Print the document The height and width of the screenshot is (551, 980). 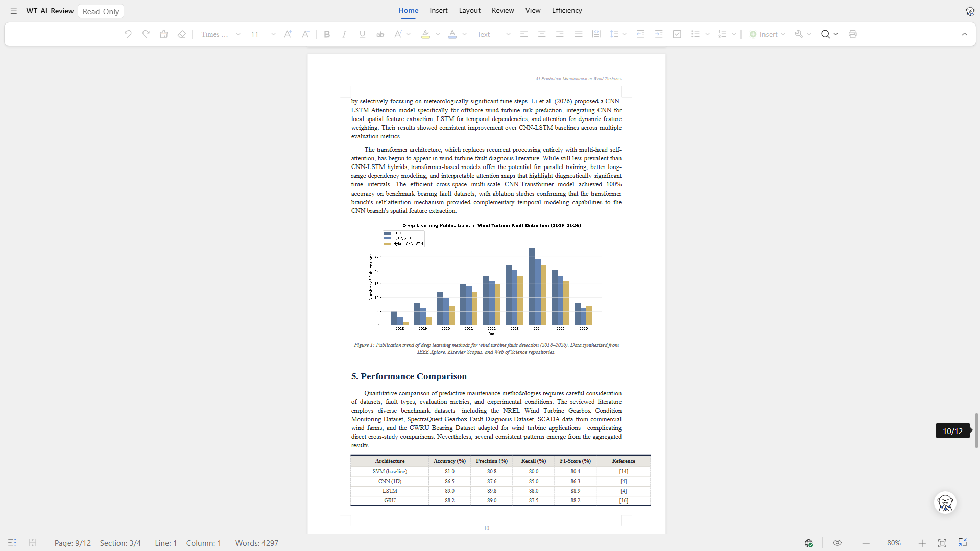(x=852, y=34)
